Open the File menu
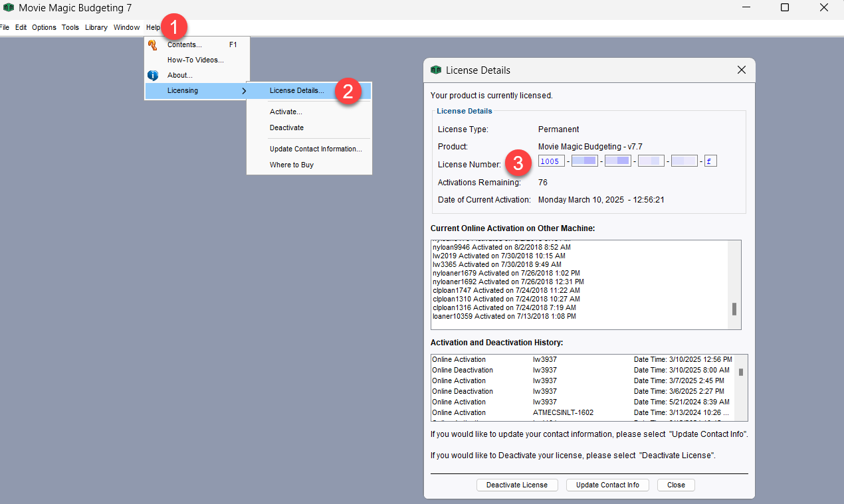This screenshot has height=504, width=844. [5, 27]
